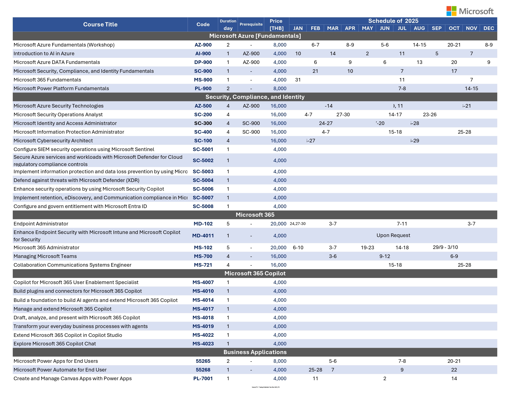The image size is (532, 395).
Task: Click Microsoft Azure Fundamentals (Workshop) title
Action: [64, 45]
